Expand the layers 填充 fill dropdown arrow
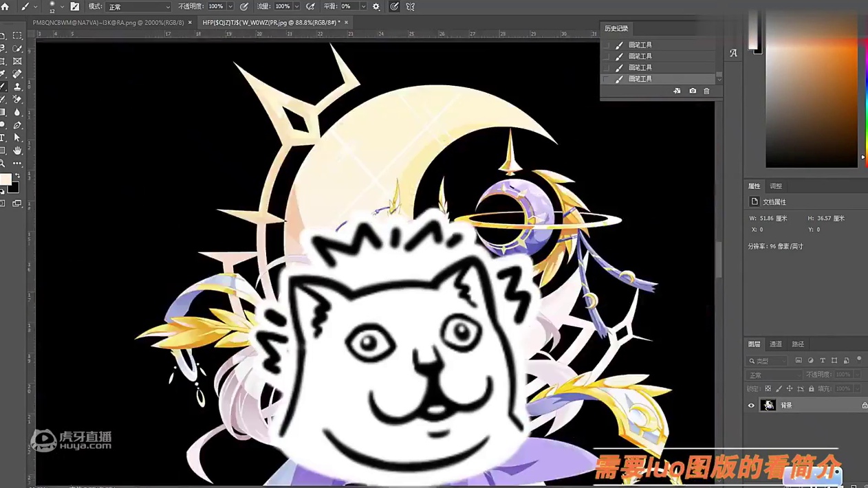 [x=857, y=389]
